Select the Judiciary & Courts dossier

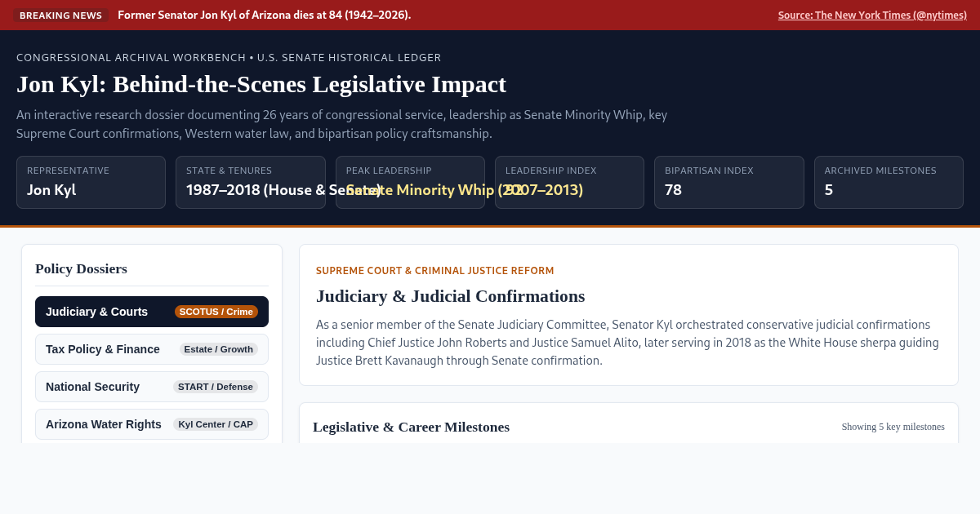click(x=152, y=312)
